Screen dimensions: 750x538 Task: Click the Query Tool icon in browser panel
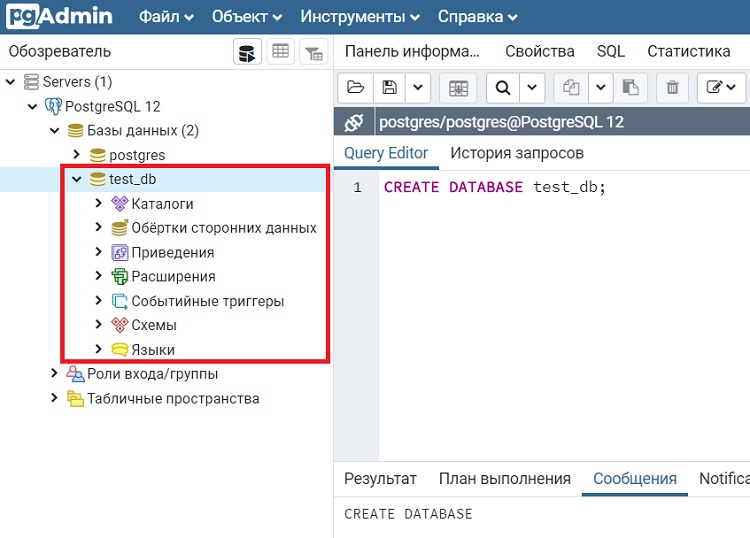[x=248, y=52]
